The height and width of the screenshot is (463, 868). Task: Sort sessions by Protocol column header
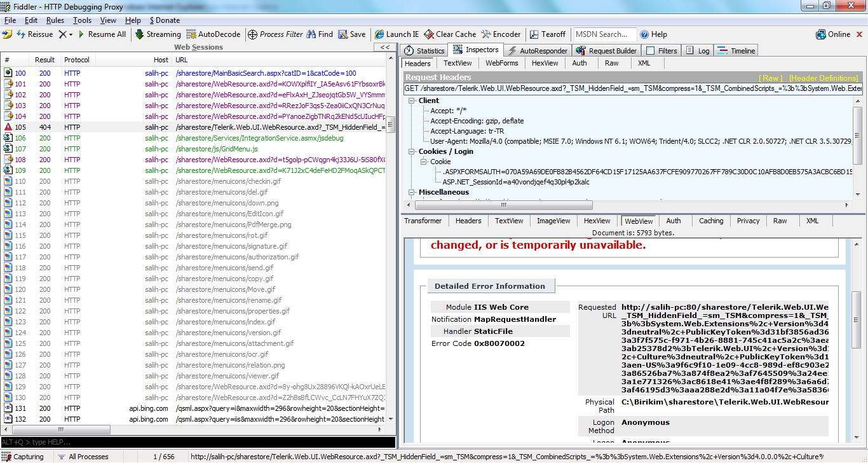click(x=77, y=60)
